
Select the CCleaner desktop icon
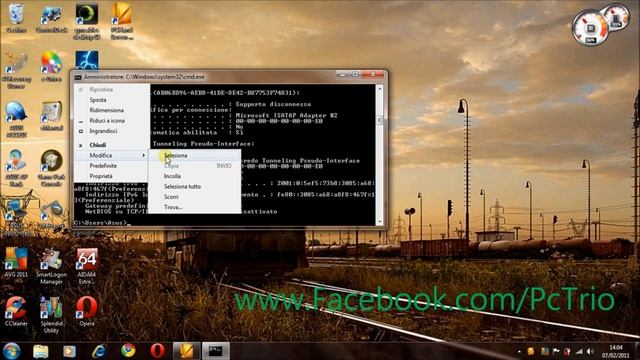point(16,311)
